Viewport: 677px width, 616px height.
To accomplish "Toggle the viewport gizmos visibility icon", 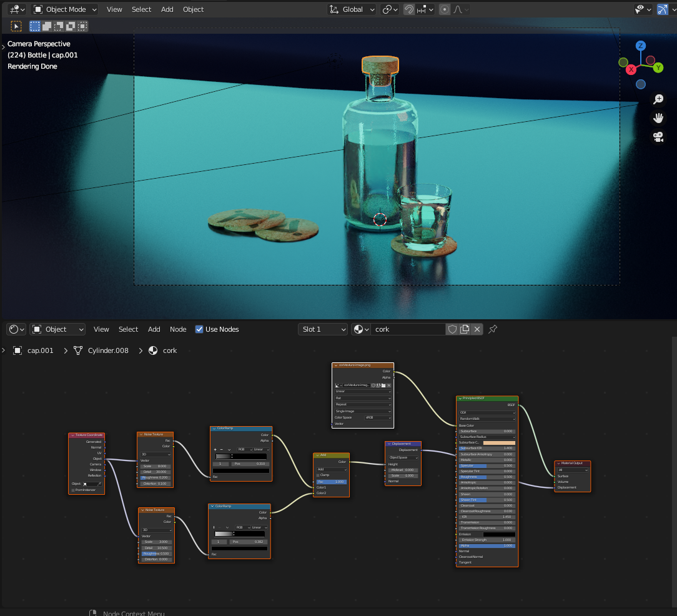I will pyautogui.click(x=662, y=9).
